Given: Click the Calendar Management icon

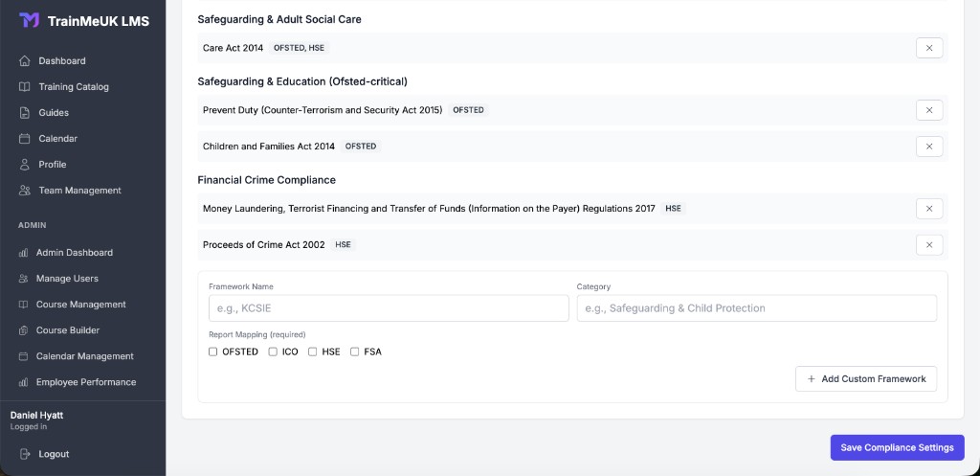Looking at the screenshot, I should pos(23,356).
